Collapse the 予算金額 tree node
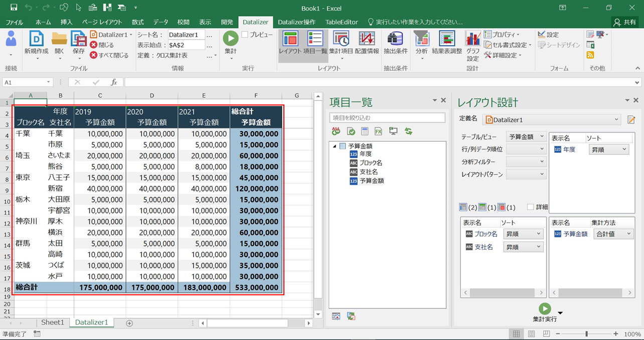 click(x=335, y=146)
